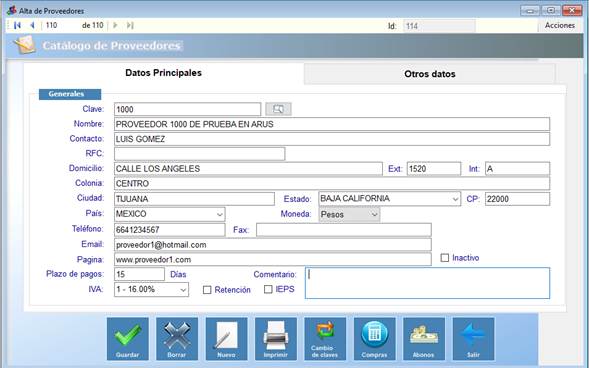Click the CP postal code field
This screenshot has width=589, height=368.
coord(518,199)
